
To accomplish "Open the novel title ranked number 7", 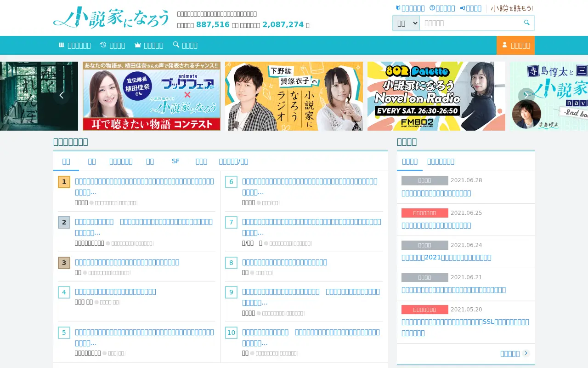I will point(311,227).
